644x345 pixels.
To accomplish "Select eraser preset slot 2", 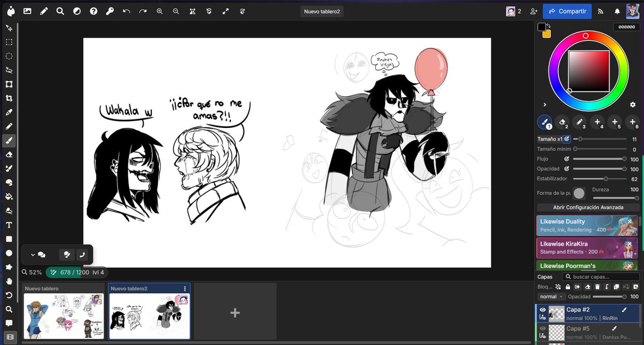I will (x=562, y=123).
